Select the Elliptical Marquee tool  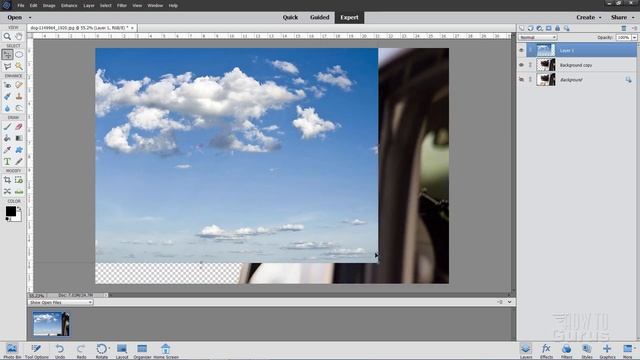pyautogui.click(x=19, y=54)
